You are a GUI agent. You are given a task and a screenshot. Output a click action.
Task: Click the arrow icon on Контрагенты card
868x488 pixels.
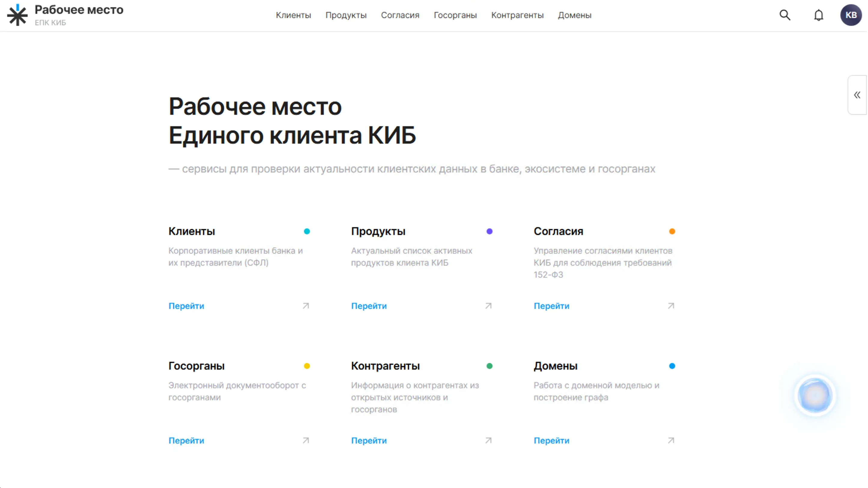(x=488, y=440)
